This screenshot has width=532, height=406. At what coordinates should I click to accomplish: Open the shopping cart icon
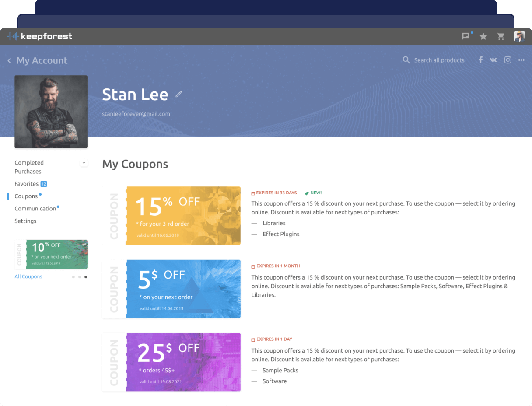(x=501, y=37)
